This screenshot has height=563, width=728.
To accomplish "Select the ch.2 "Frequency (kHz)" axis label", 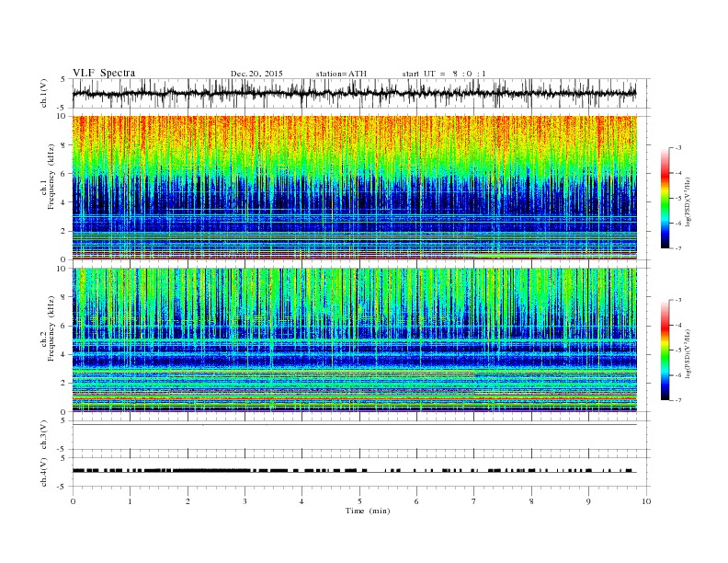I will click(x=51, y=329).
